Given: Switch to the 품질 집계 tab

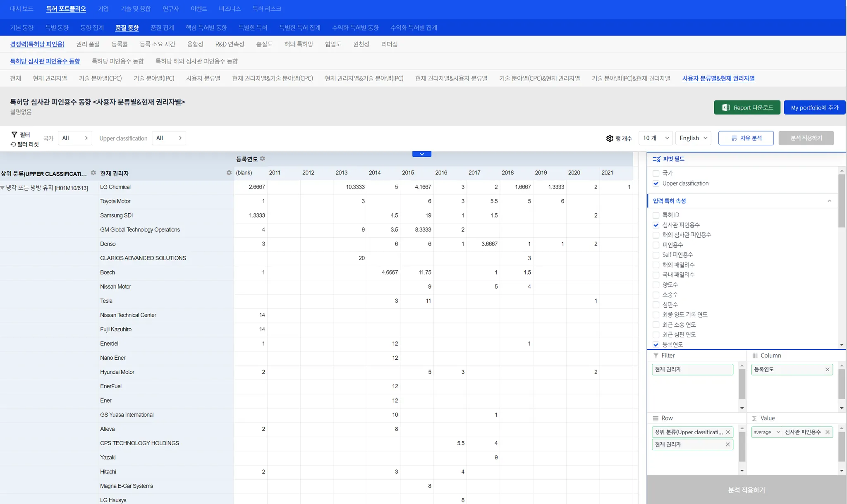Looking at the screenshot, I should (x=162, y=28).
